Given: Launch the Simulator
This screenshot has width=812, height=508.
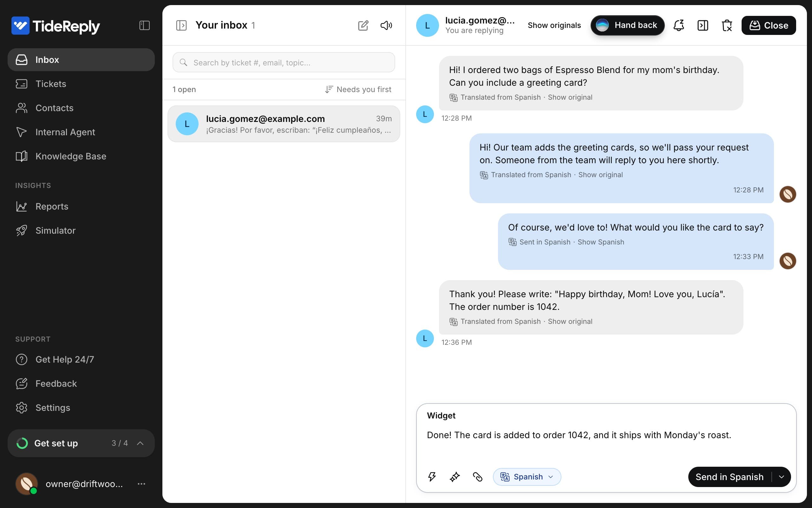Looking at the screenshot, I should (x=81, y=231).
